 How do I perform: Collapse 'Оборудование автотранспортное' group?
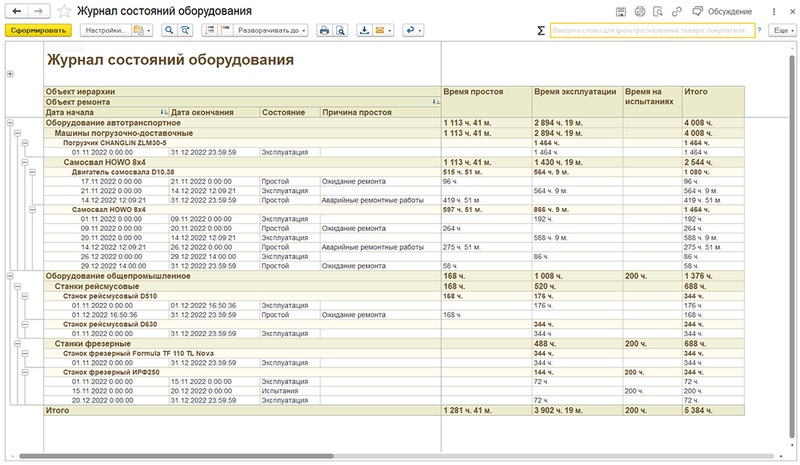[x=9, y=124]
